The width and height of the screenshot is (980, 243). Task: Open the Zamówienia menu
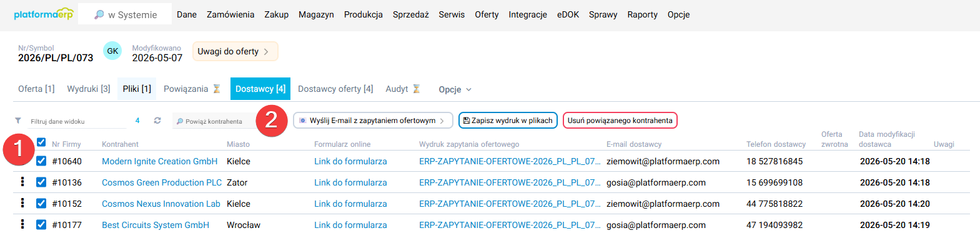(230, 14)
